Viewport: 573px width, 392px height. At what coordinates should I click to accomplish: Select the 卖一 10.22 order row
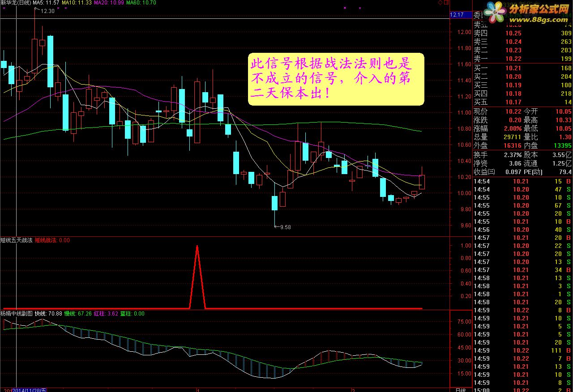(522, 59)
